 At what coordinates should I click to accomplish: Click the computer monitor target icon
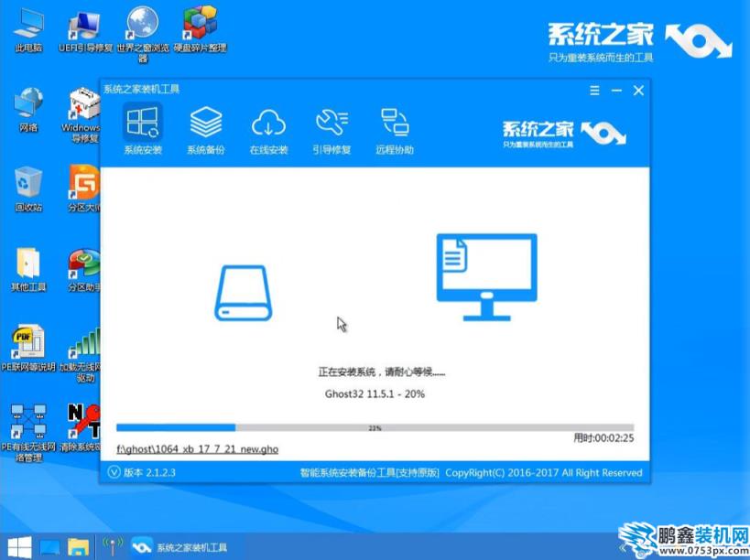[486, 277]
